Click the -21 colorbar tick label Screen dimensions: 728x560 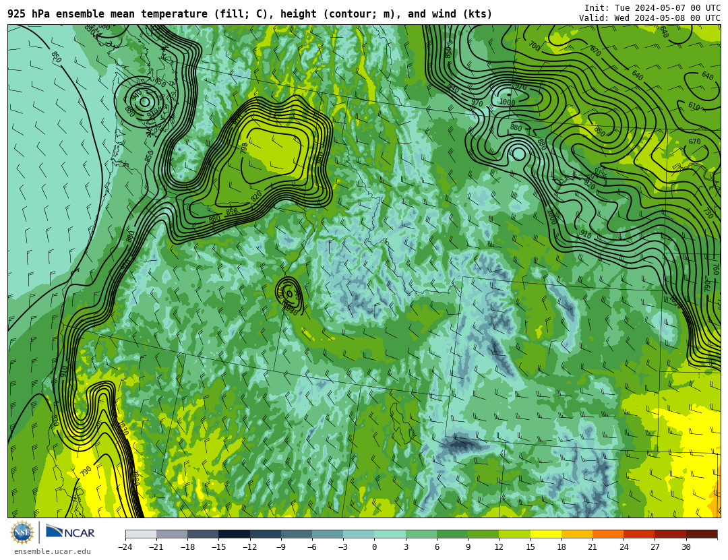[x=156, y=547]
